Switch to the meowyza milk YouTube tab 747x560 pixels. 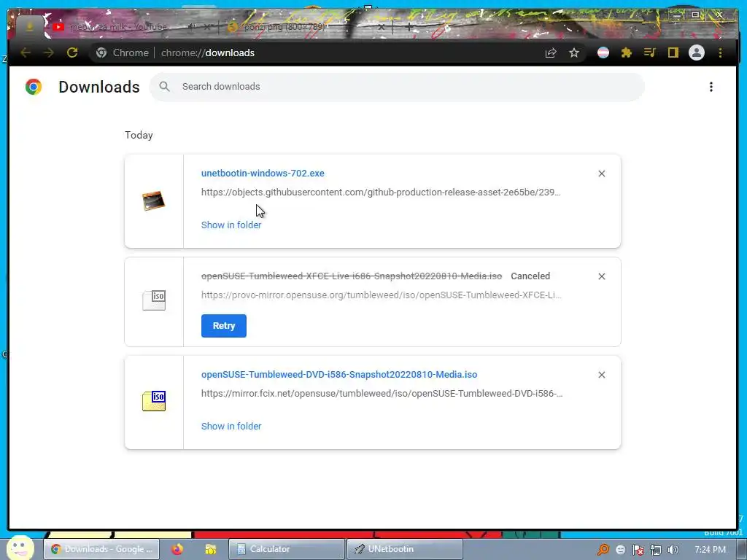[118, 27]
